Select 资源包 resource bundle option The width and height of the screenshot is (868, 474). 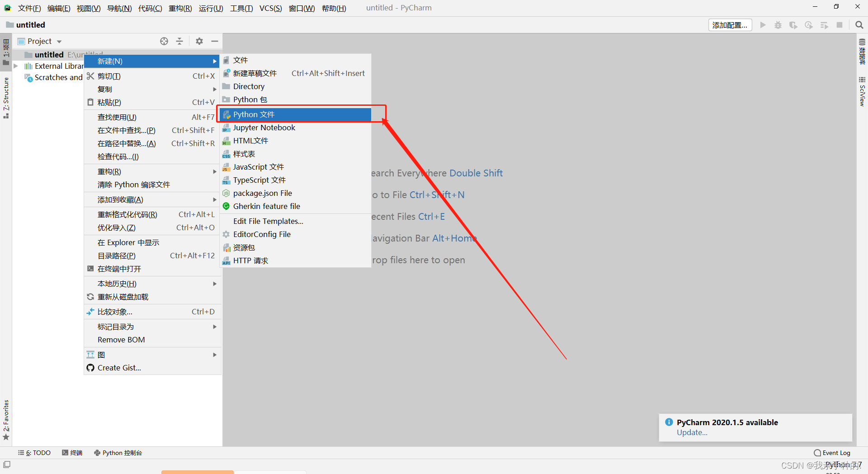pos(296,247)
